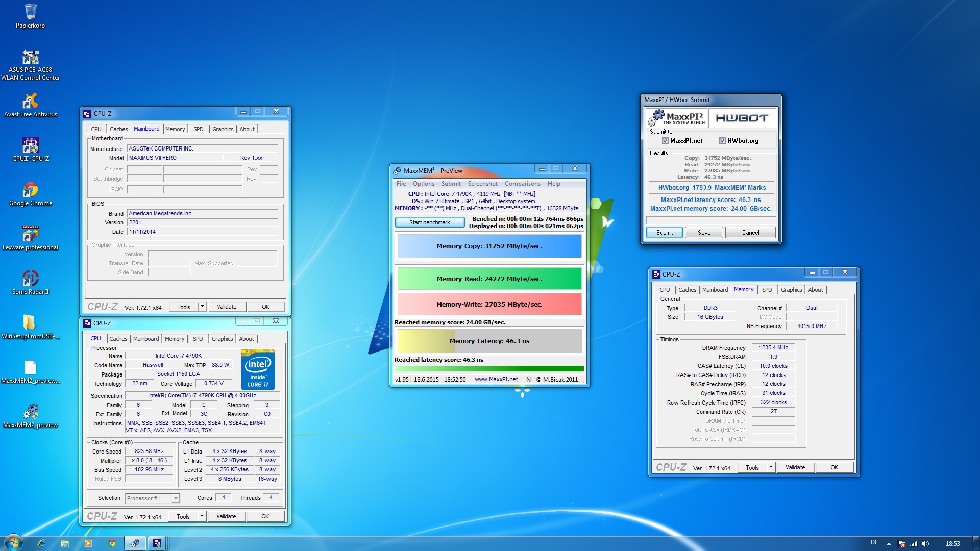Screen dimensions: 980x551
Task: Open the Help menu in MaxxMEM
Action: coord(554,184)
